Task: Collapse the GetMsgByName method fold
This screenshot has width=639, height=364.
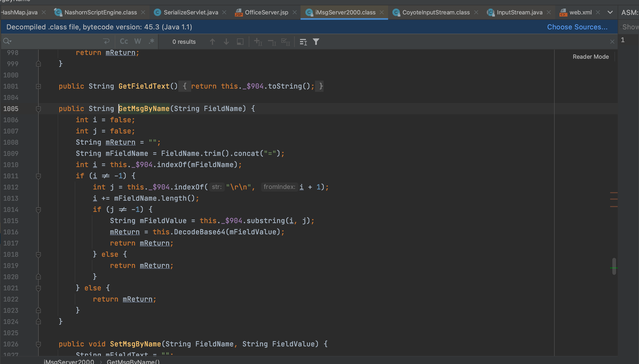Action: tap(38, 109)
